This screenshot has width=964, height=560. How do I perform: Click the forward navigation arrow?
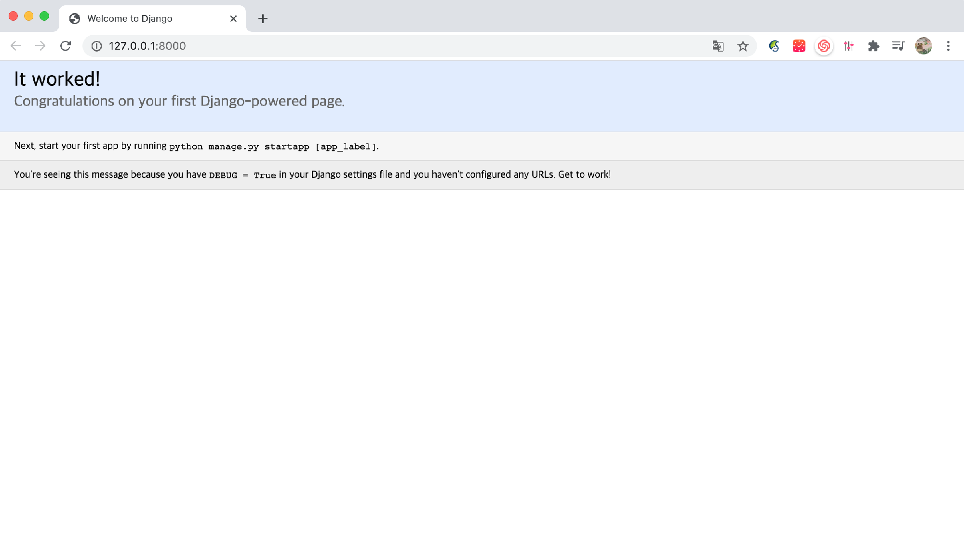(x=40, y=46)
